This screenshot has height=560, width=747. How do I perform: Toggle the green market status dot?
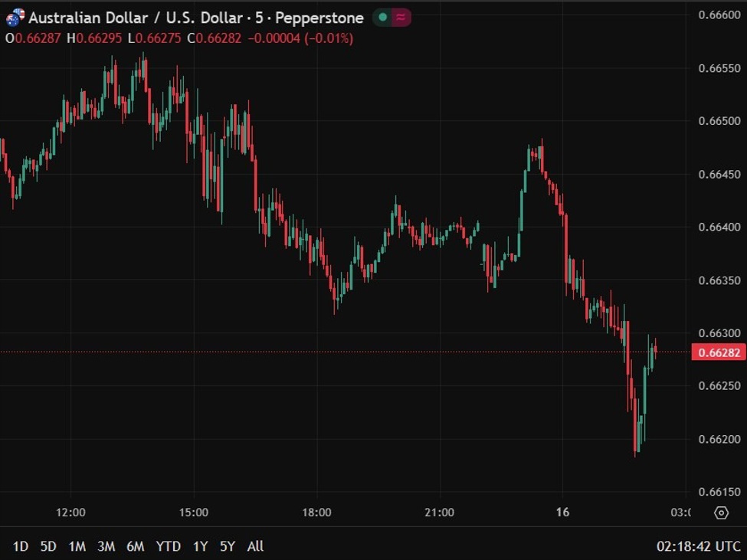coord(382,16)
